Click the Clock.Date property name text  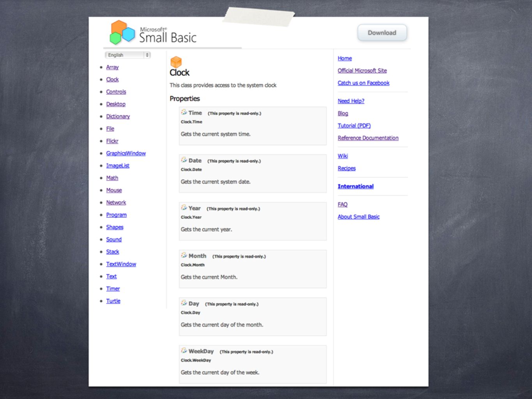point(191,169)
